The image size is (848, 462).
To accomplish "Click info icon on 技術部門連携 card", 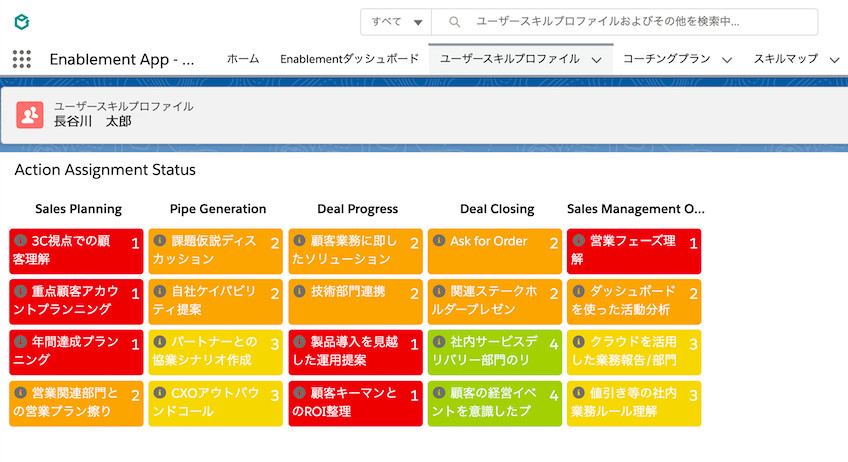I will (299, 291).
